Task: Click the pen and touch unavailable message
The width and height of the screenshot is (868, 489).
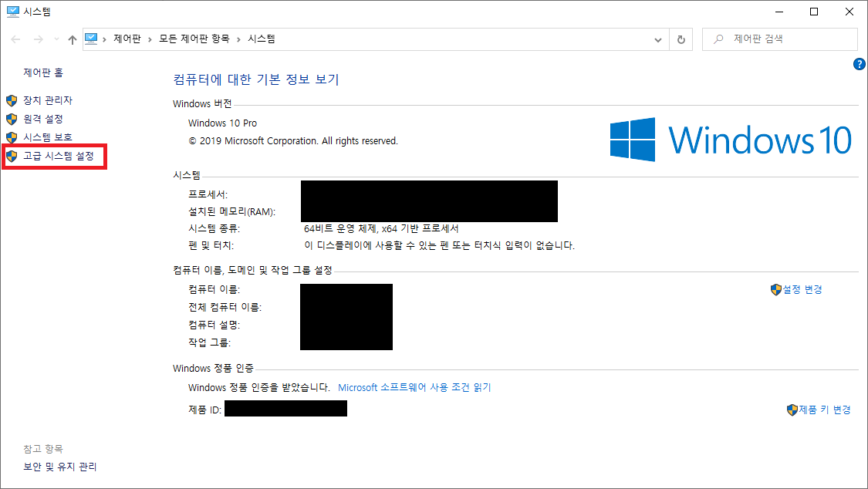Action: tap(439, 245)
